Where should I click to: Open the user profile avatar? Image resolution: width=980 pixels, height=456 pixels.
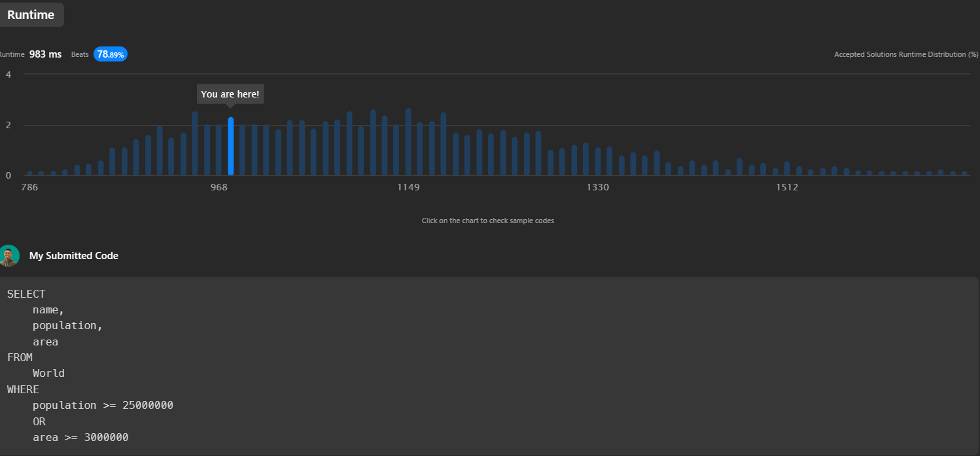tap(9, 256)
